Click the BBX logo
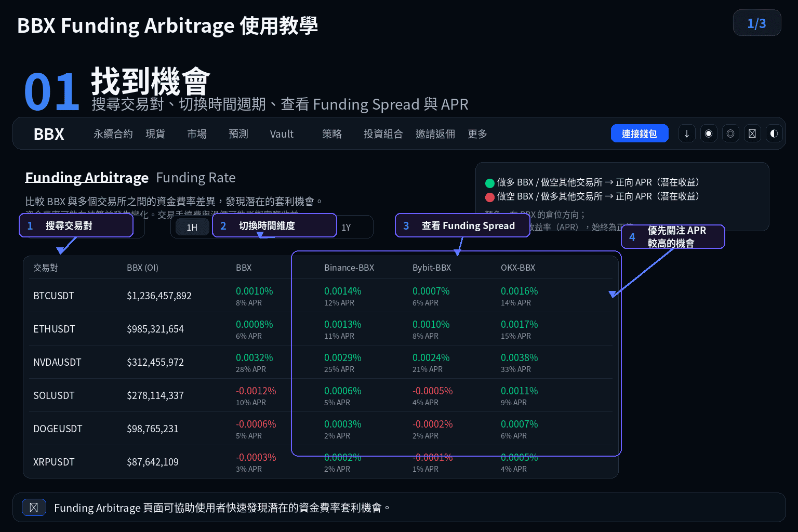 49,134
